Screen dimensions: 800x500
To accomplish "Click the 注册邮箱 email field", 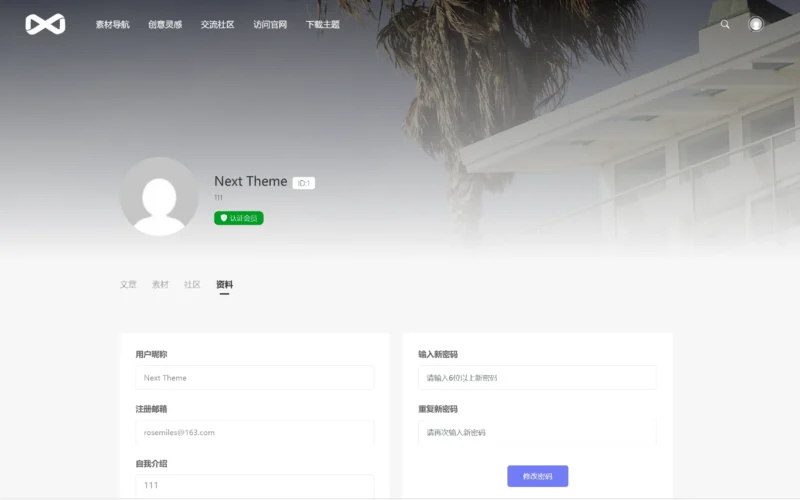I will (254, 432).
